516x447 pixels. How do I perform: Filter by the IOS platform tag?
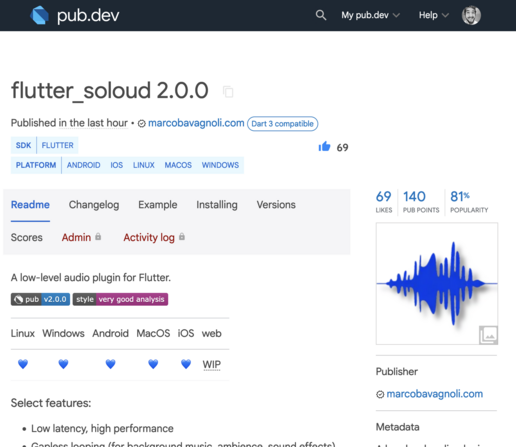tap(117, 165)
